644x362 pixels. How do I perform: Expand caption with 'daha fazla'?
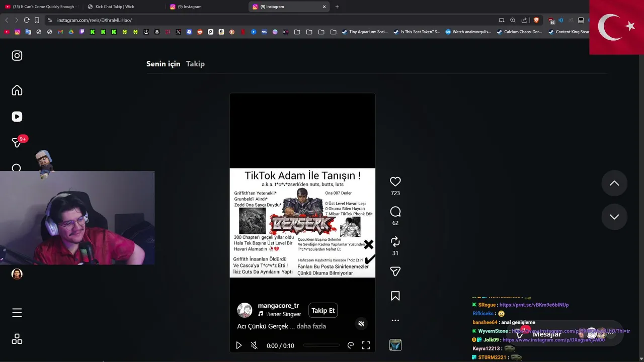[311, 326]
